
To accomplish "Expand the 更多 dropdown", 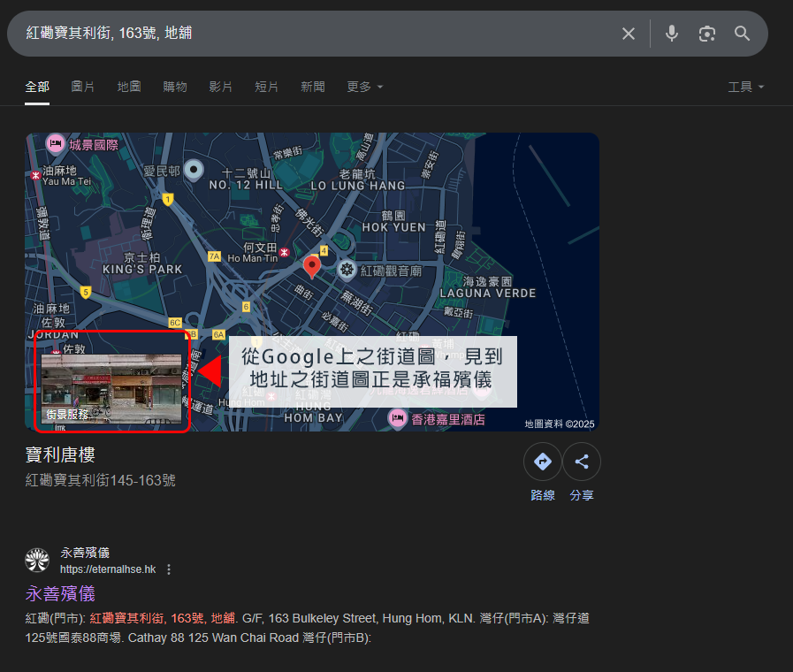I will pos(364,87).
